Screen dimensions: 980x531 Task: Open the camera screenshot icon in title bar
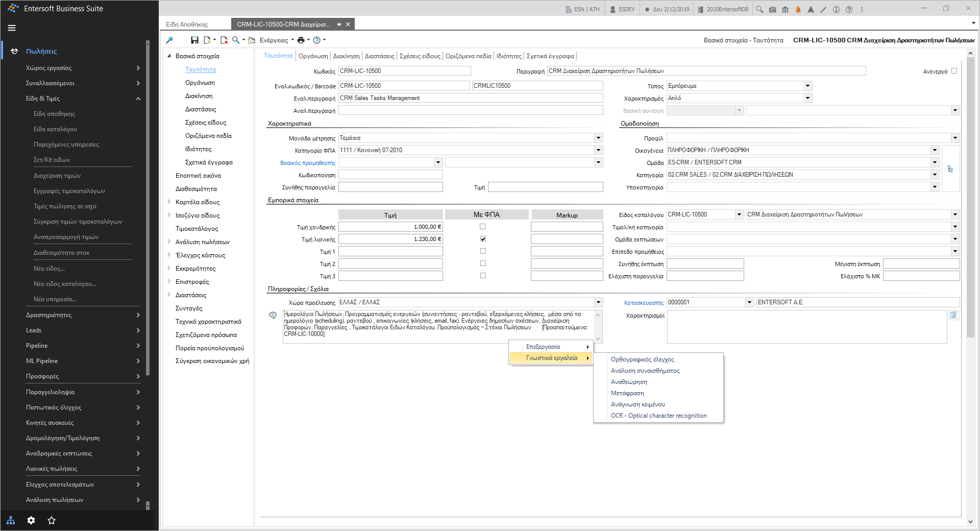[772, 9]
